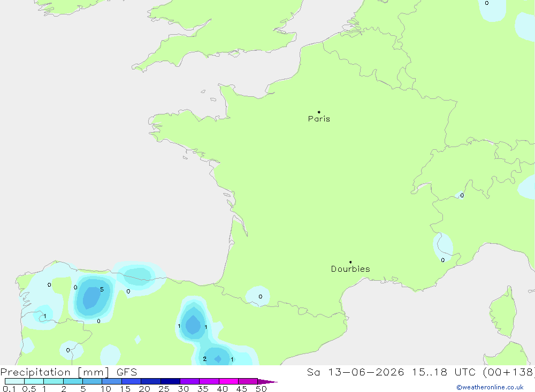Click the 2 mm legend color swatch
The image size is (535, 392).
[x=73, y=381]
